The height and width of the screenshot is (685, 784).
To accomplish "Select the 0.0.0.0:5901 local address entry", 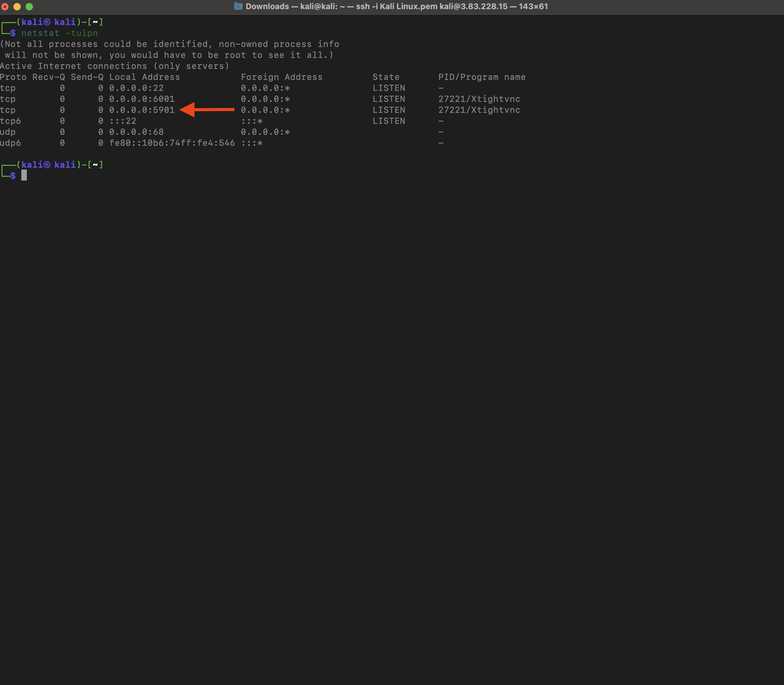I will (142, 110).
